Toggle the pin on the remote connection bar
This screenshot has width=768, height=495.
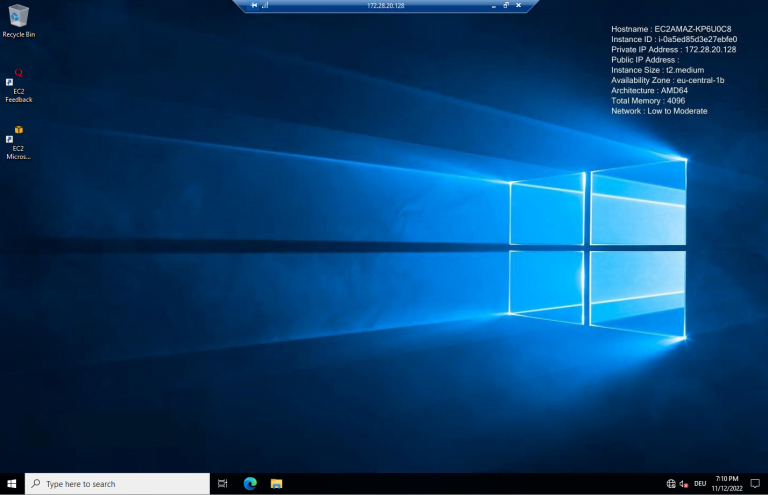[x=254, y=5]
